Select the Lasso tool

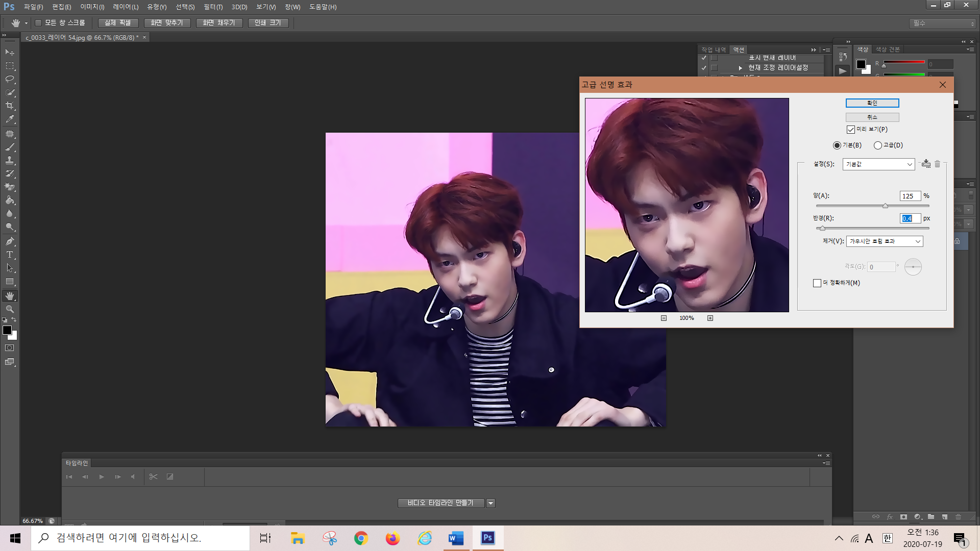[10, 79]
